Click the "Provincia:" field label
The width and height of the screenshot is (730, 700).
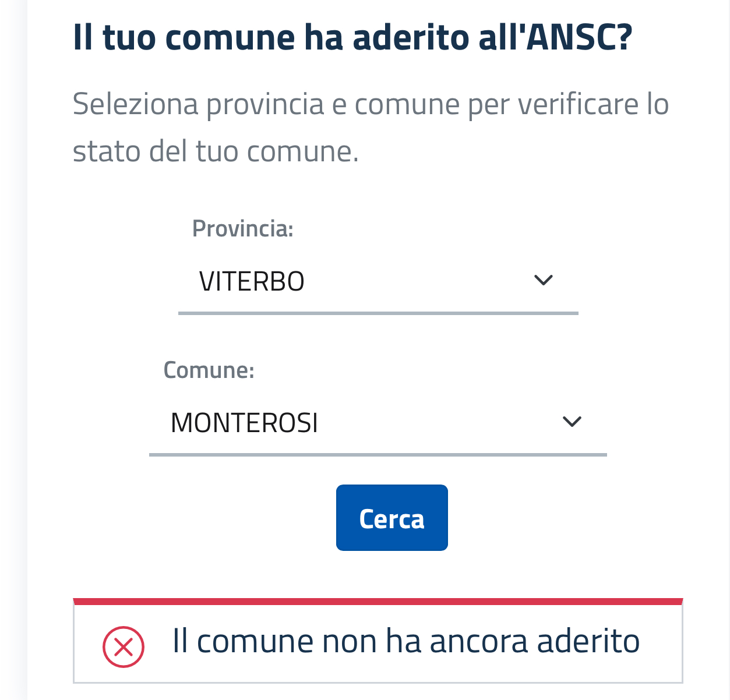(242, 229)
